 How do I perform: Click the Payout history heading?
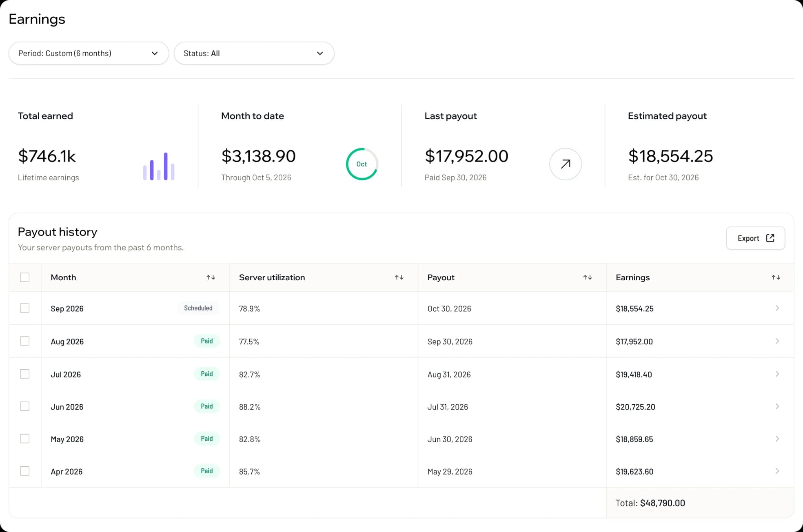click(58, 232)
